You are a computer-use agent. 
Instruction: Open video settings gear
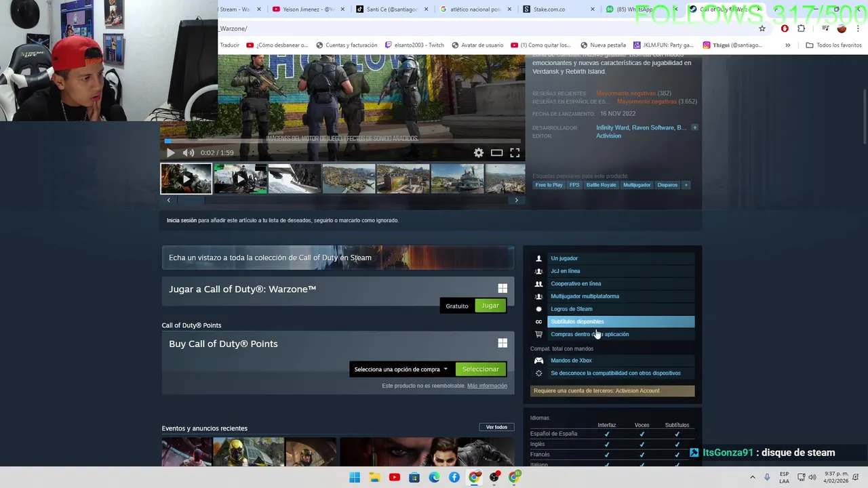479,153
